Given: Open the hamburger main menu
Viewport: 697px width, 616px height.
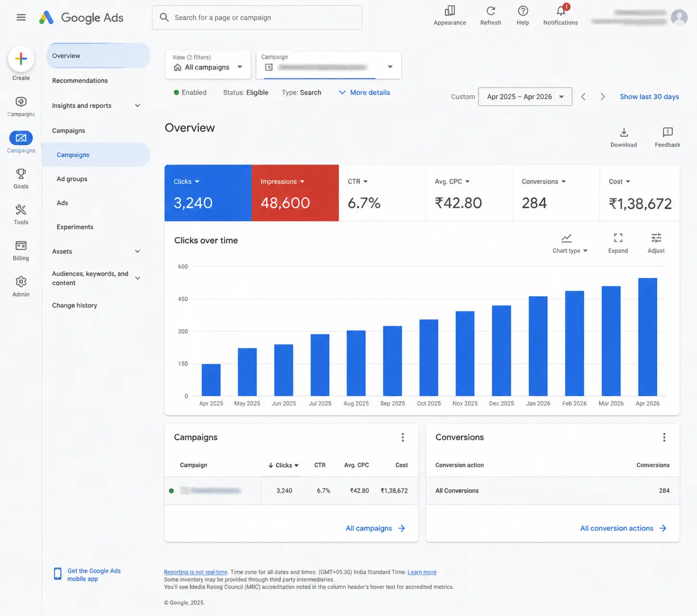Looking at the screenshot, I should (21, 17).
